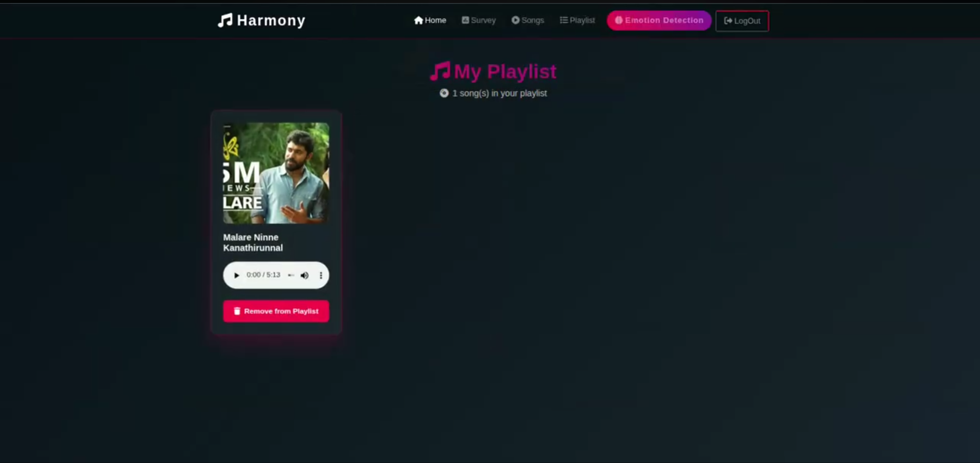The image size is (980, 463).
Task: Launch Emotion Detection button
Action: point(659,21)
